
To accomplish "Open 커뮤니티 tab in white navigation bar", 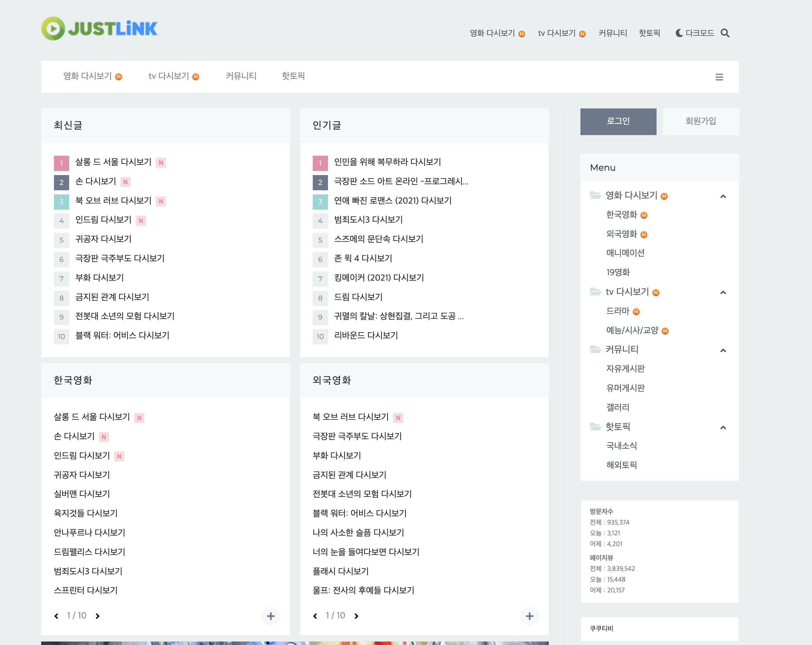I will point(241,76).
